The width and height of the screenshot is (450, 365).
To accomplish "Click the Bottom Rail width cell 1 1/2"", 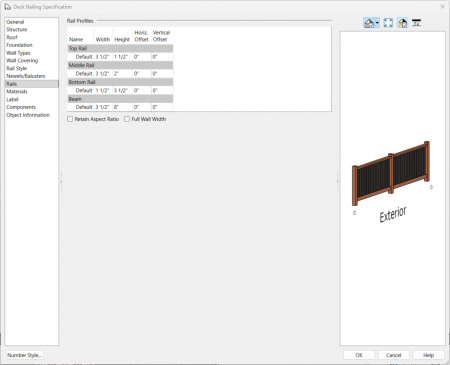I will (x=103, y=90).
